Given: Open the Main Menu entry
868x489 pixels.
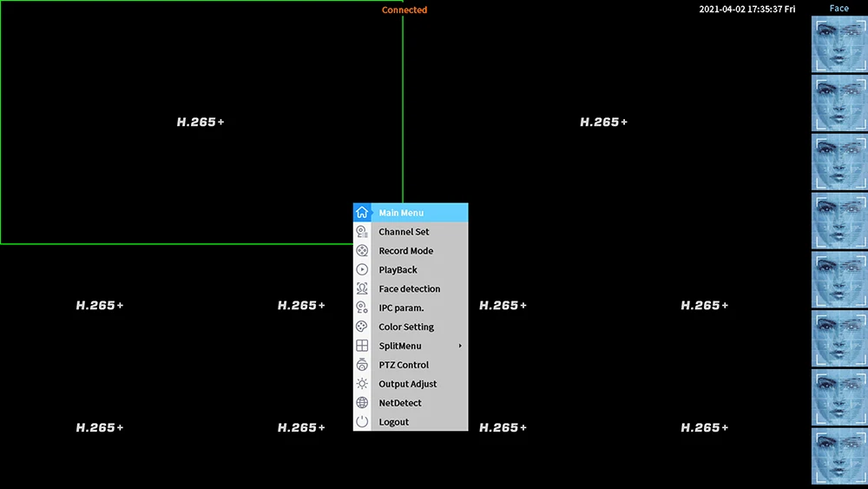Looking at the screenshot, I should (x=411, y=213).
